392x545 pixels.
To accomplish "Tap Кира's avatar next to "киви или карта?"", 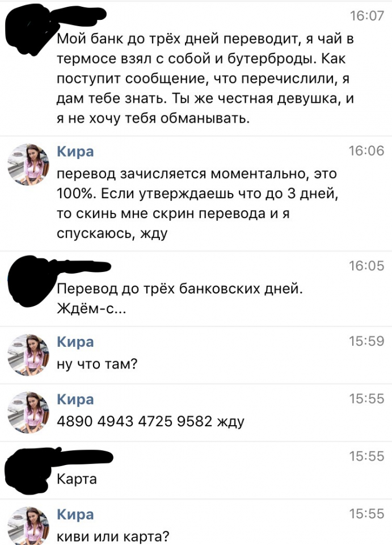I will [28, 526].
